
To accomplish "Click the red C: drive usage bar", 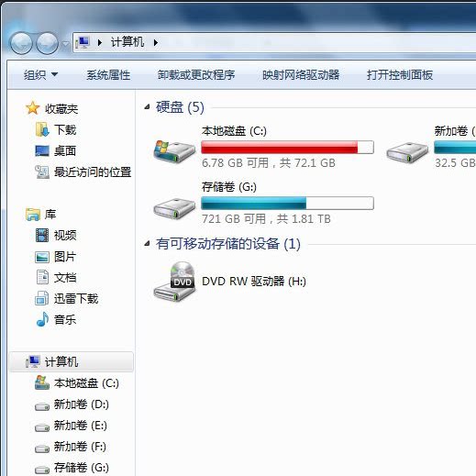I will click(x=287, y=147).
